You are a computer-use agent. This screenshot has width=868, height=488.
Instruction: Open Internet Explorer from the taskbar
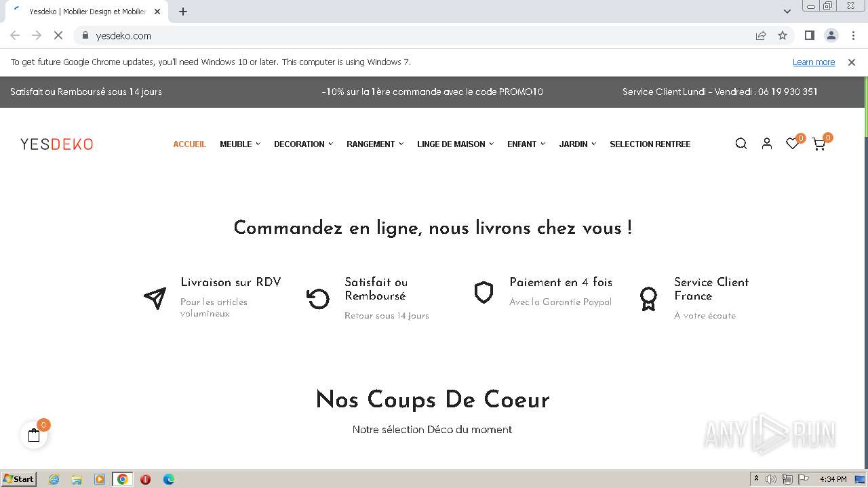54,479
